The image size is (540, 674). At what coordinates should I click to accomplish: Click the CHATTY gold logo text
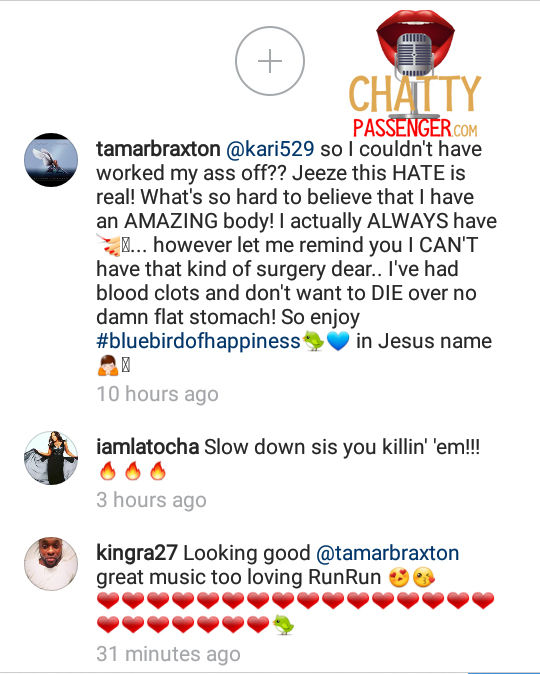pyautogui.click(x=415, y=94)
